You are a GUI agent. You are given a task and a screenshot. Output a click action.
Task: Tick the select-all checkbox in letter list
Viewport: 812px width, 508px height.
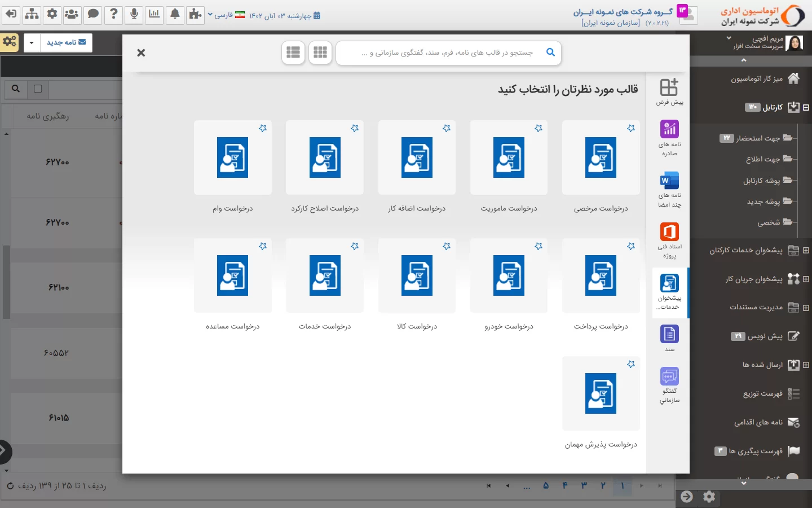38,89
